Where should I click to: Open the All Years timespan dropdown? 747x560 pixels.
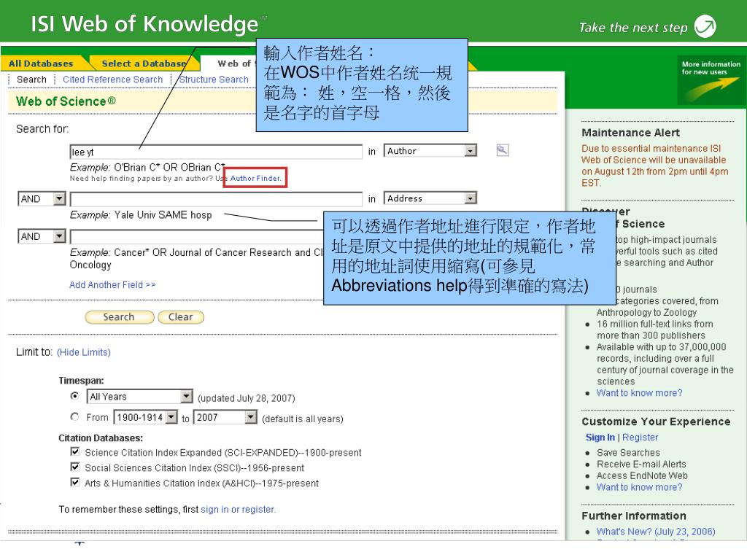click(x=139, y=397)
